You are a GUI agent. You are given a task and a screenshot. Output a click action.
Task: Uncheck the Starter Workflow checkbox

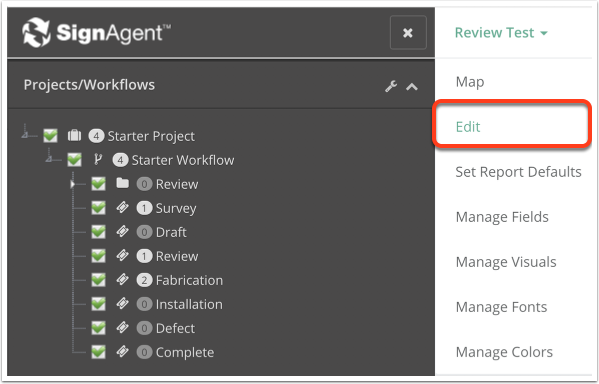coord(74,160)
